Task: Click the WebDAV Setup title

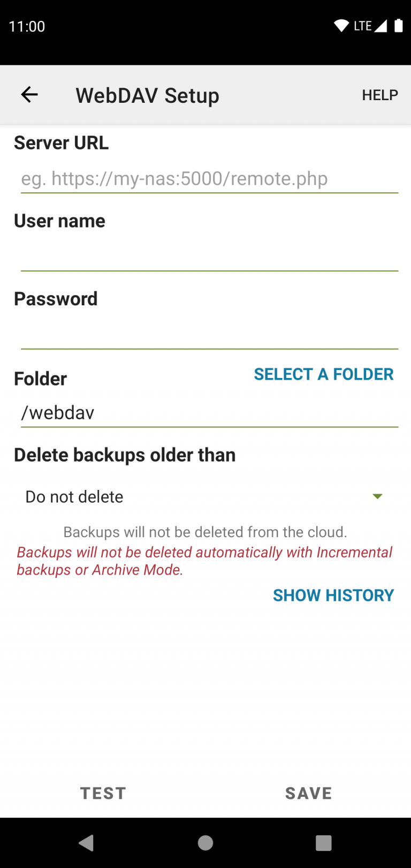Action: tap(147, 95)
